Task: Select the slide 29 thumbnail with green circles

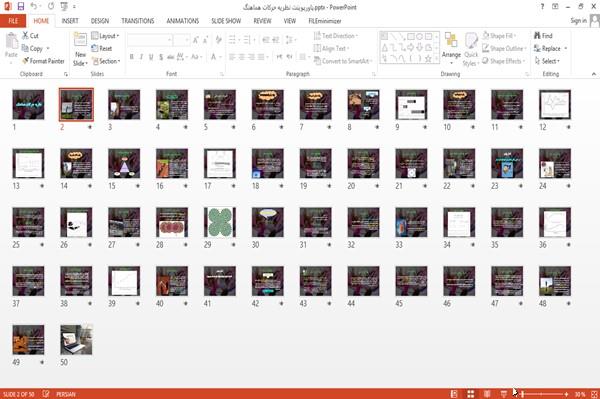Action: coord(220,222)
